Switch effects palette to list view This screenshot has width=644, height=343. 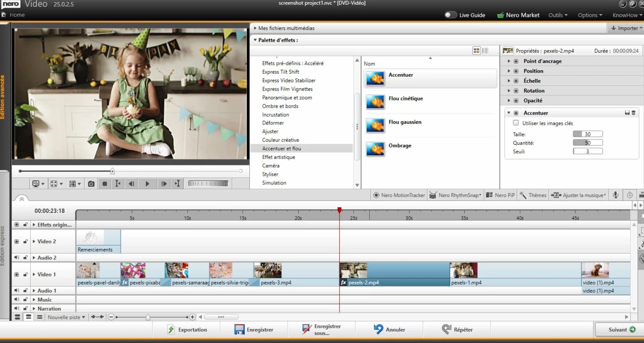coord(485,51)
